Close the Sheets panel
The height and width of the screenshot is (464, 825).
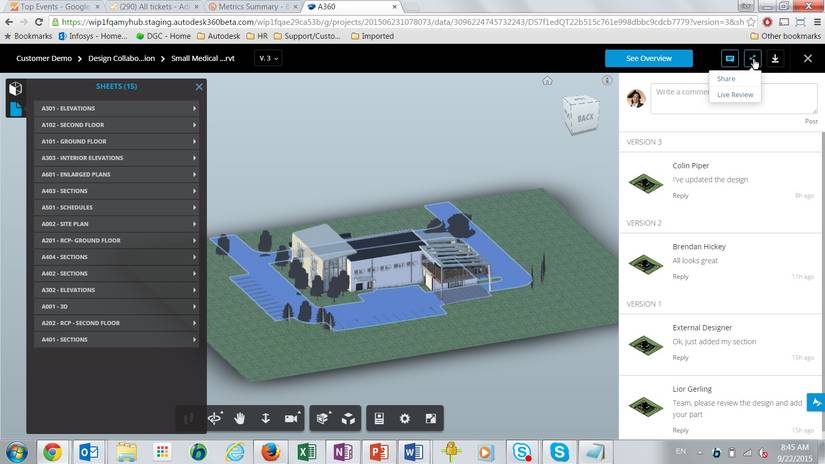point(199,87)
